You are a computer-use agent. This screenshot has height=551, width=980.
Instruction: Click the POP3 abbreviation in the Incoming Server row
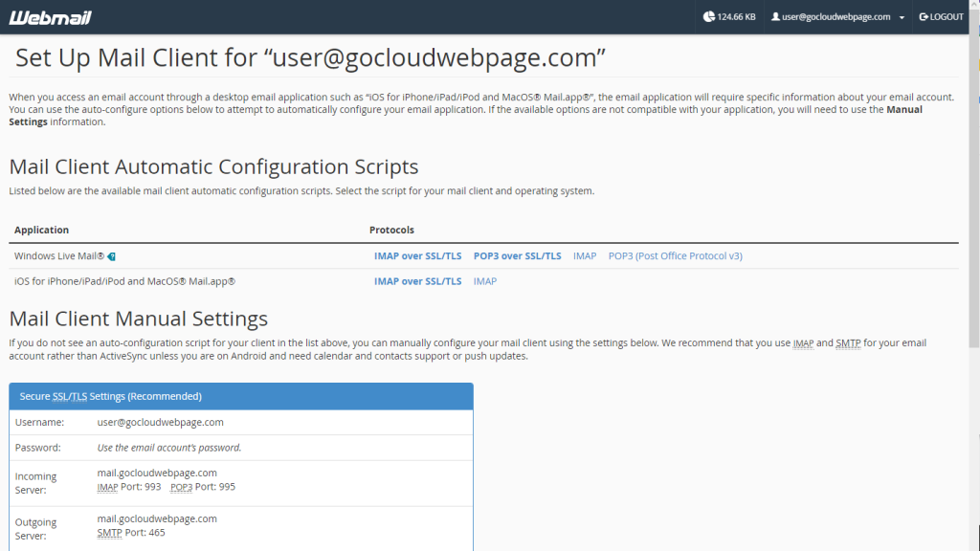click(181, 487)
